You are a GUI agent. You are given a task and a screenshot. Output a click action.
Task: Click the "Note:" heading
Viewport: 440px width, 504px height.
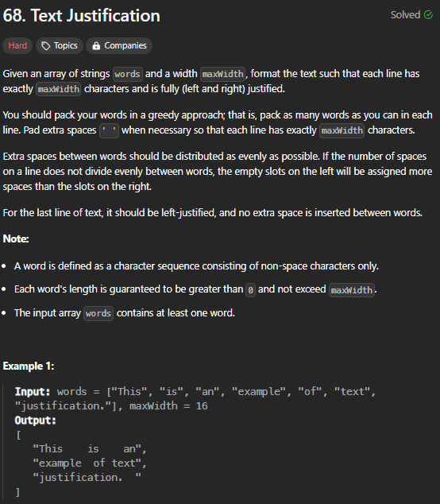point(16,238)
